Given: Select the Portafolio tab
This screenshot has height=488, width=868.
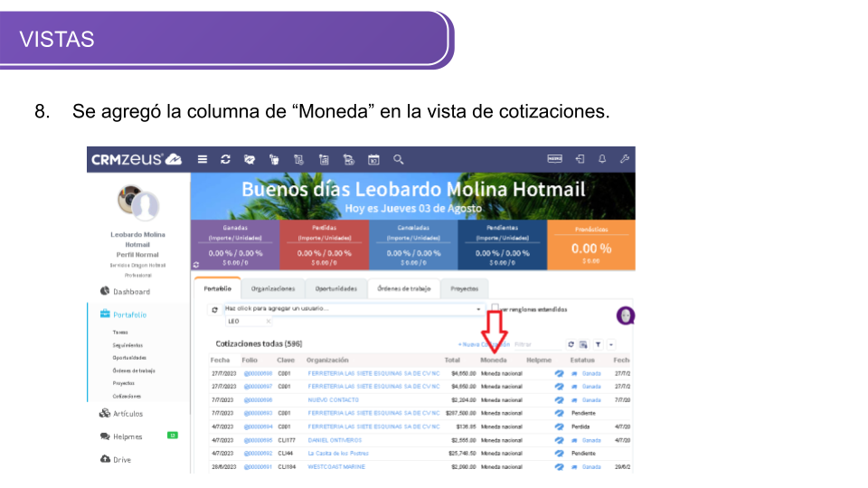Looking at the screenshot, I should point(218,288).
